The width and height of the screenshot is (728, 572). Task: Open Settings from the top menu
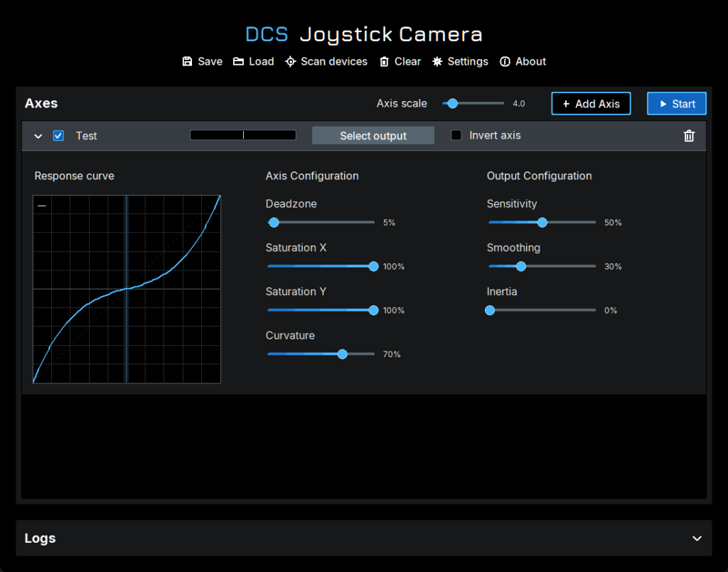460,61
